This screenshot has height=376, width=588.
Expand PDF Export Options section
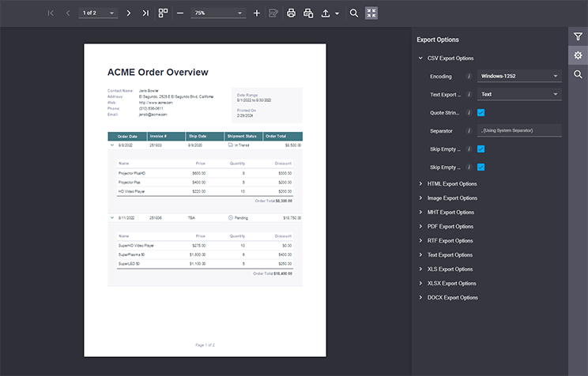[450, 227]
